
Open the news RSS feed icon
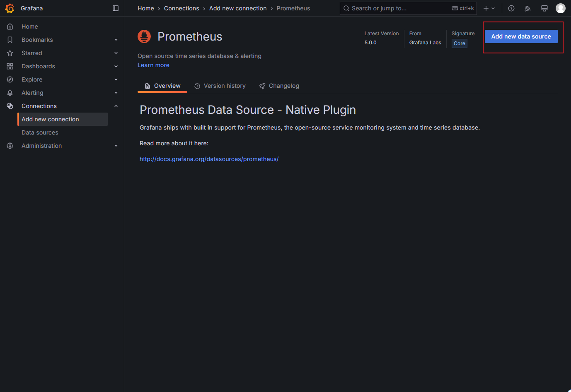point(527,8)
